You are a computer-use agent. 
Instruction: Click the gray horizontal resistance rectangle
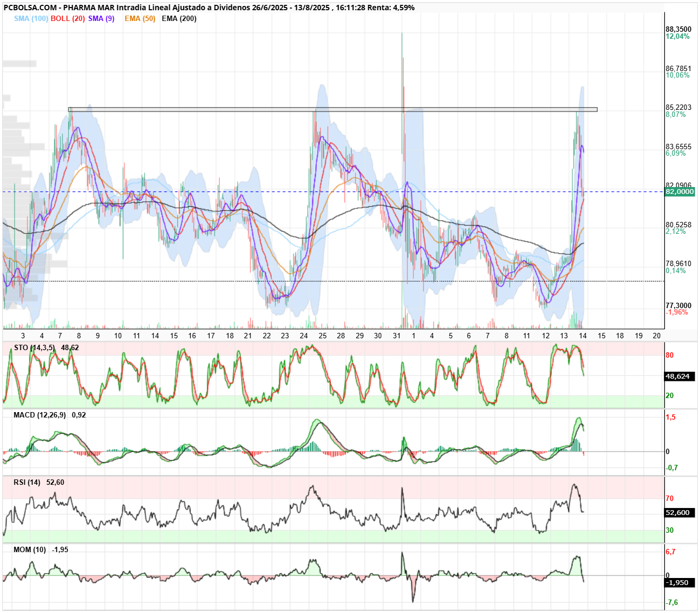[x=333, y=109]
